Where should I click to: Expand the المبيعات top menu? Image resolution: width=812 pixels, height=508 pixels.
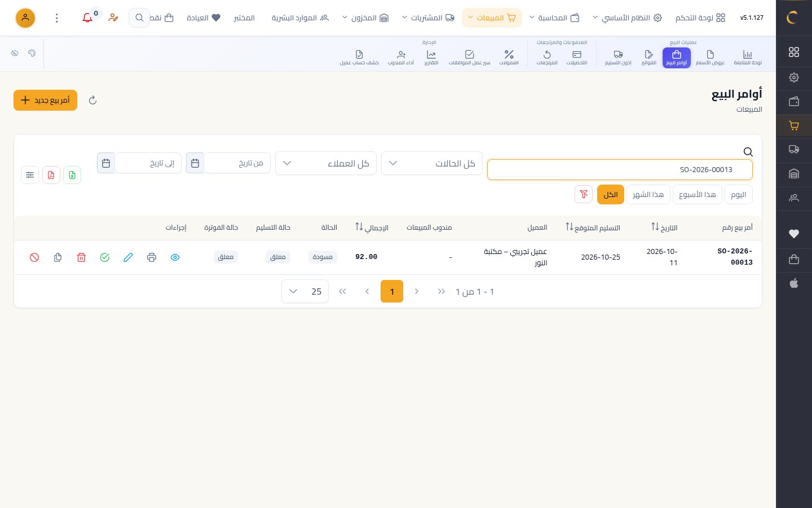point(492,18)
